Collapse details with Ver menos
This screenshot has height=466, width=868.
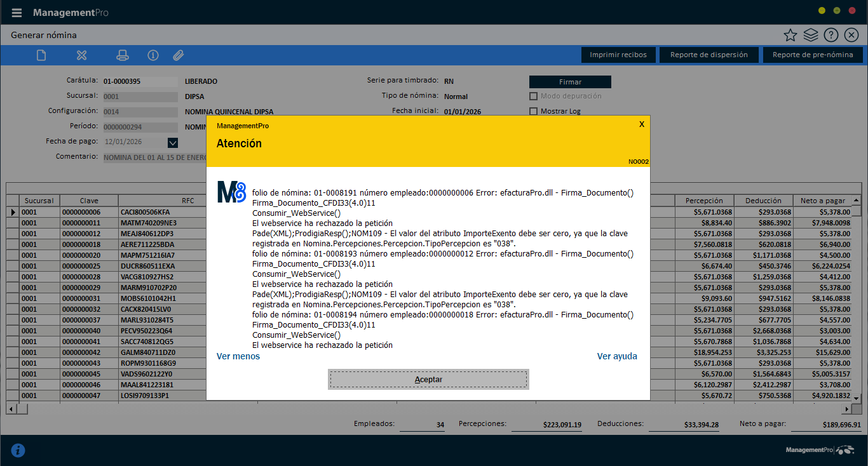[x=238, y=356]
